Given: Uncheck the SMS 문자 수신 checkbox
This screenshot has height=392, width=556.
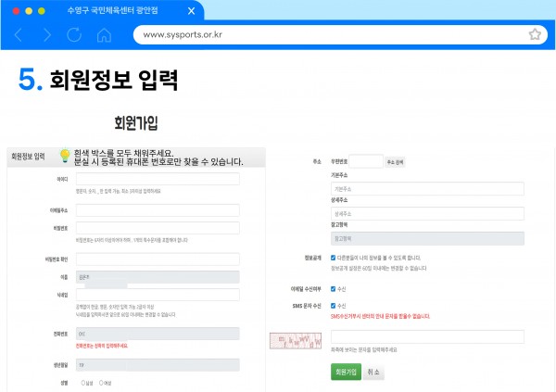Looking at the screenshot, I should 334,306.
